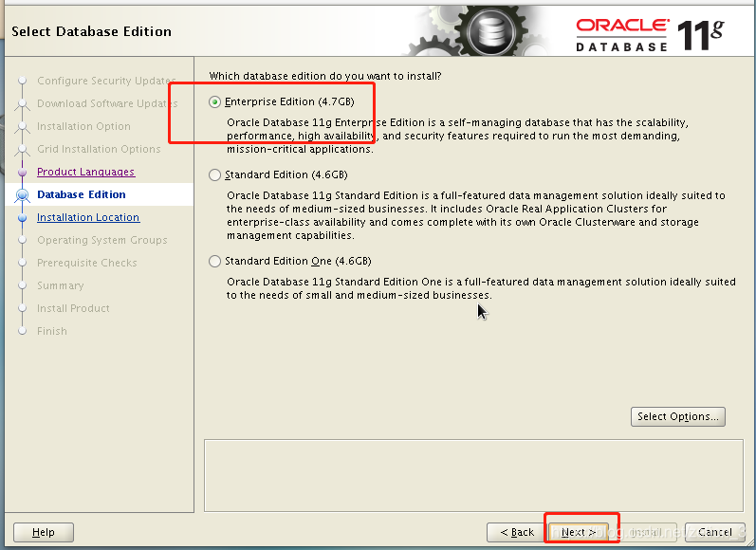This screenshot has height=550, width=756.
Task: Click 'Grid Installation Options' step text
Action: (99, 149)
